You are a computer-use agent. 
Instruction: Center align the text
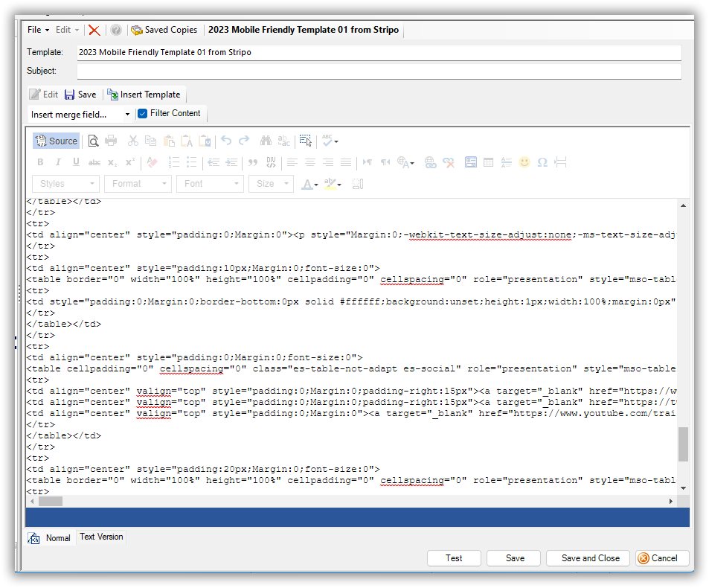pyautogui.click(x=310, y=162)
